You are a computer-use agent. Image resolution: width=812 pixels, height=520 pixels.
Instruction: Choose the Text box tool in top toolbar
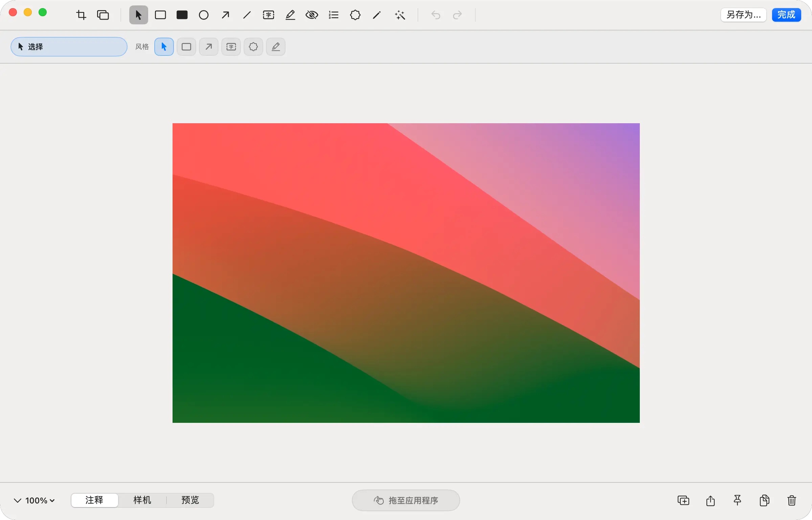[x=269, y=15]
